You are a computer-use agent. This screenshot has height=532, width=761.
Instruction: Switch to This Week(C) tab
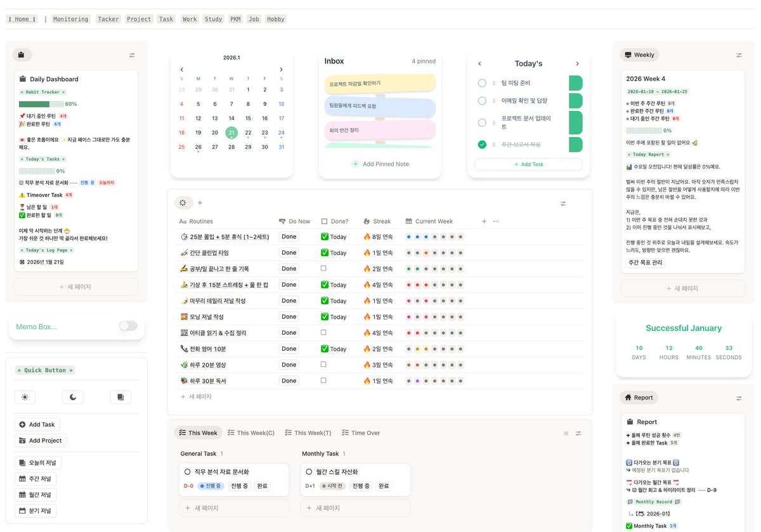(251, 433)
